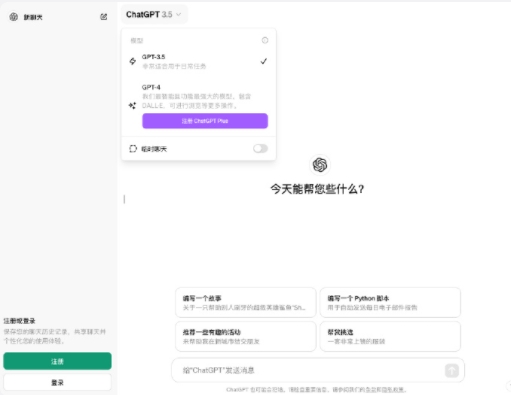Viewport: 511px width, 395px height.
Task: Click the '今天能帮您些什么?' heading
Action: (317, 189)
